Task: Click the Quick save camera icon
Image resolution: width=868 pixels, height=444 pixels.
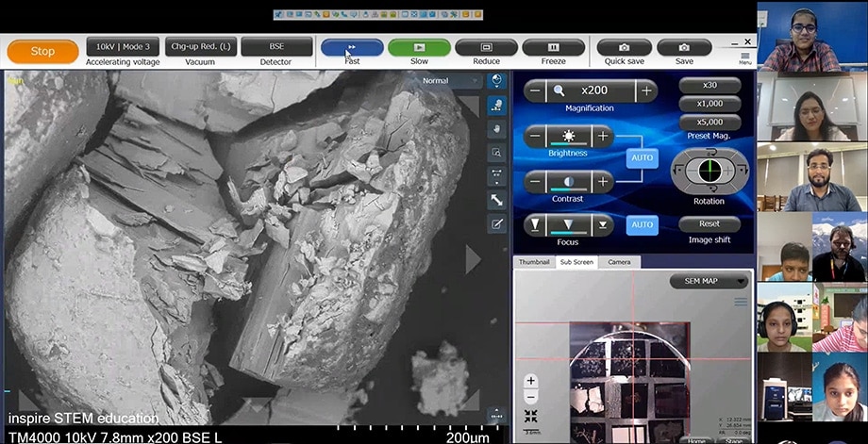Action: 624,47
